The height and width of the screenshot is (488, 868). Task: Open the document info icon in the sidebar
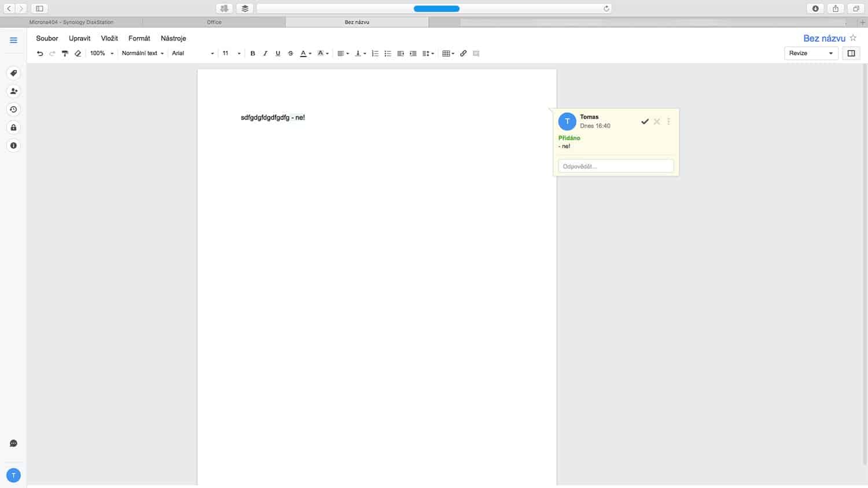tap(13, 145)
